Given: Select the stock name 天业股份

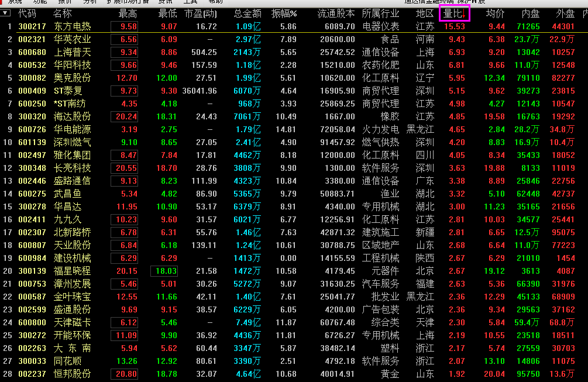Looking at the screenshot, I should [x=73, y=245].
